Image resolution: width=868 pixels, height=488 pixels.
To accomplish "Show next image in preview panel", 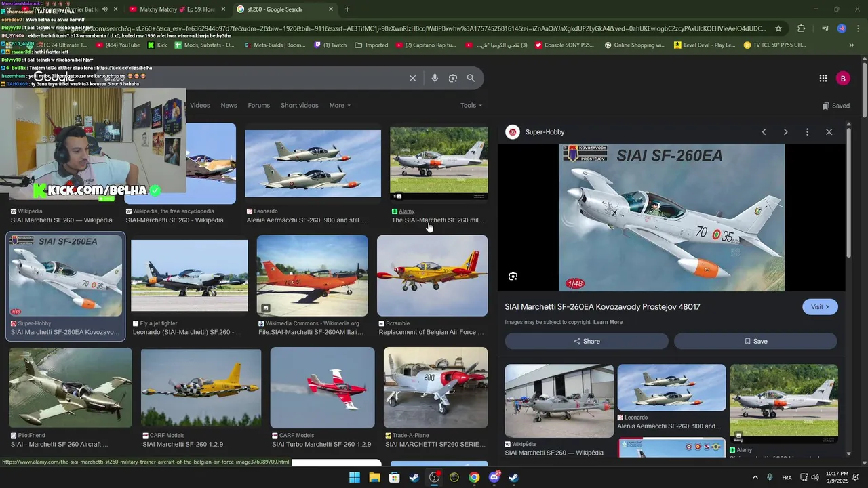I will tap(785, 132).
